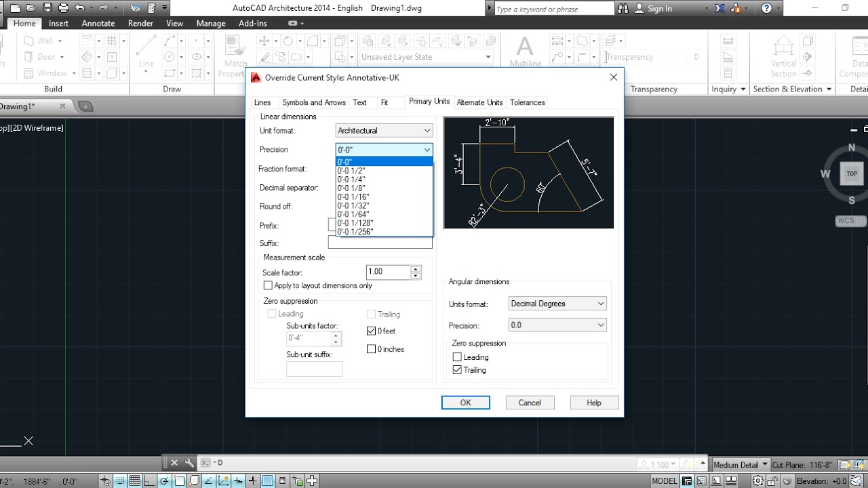The height and width of the screenshot is (488, 868).
Task: Open the Medium Detail display configuration dropdown
Action: pos(741,464)
